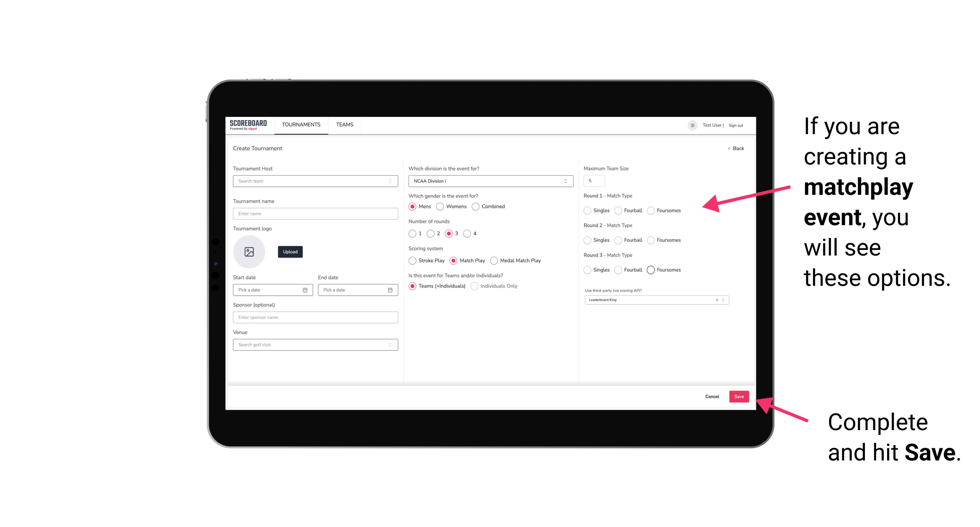Click the Test User profile icon
980x527 pixels.
690,125
